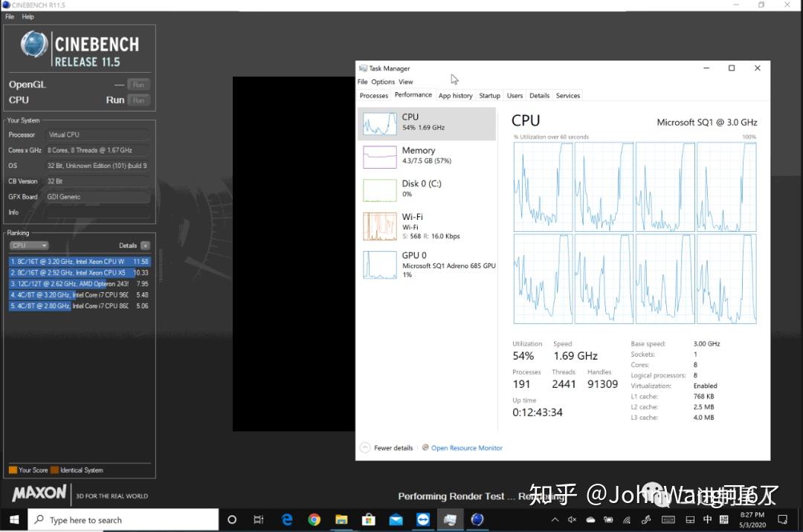Screen dimensions: 803x532
Task: Open the Options menu in Task Manager
Action: tap(383, 82)
